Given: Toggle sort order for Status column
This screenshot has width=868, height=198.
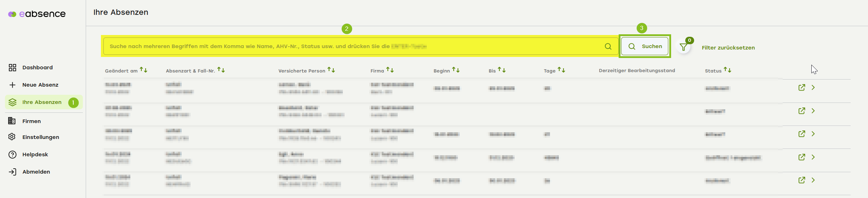Looking at the screenshot, I should 727,70.
